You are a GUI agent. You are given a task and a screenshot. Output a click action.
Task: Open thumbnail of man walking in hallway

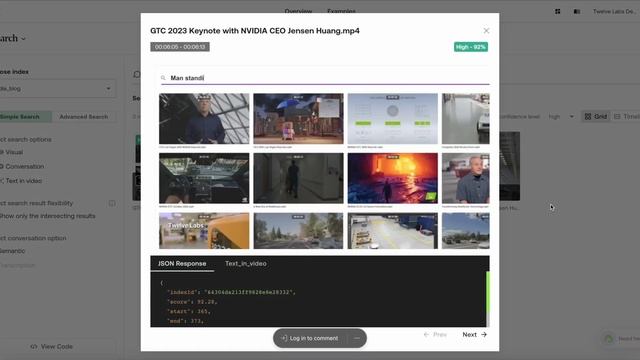298,178
